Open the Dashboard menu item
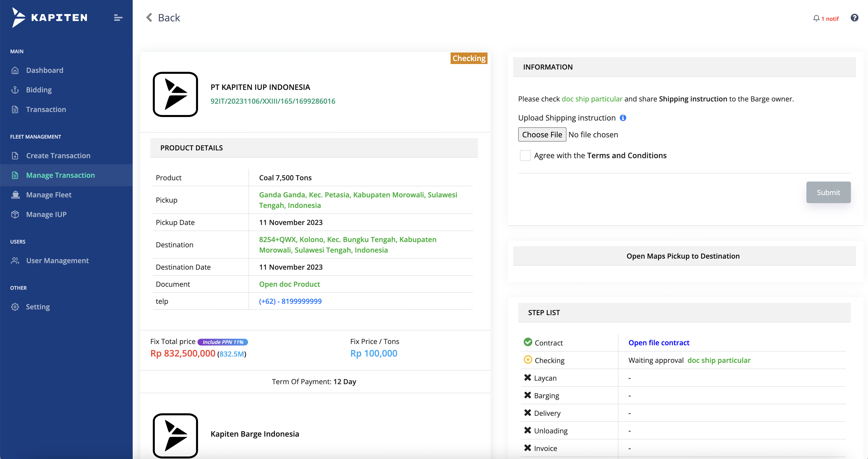Image resolution: width=868 pixels, height=459 pixels. point(66,70)
